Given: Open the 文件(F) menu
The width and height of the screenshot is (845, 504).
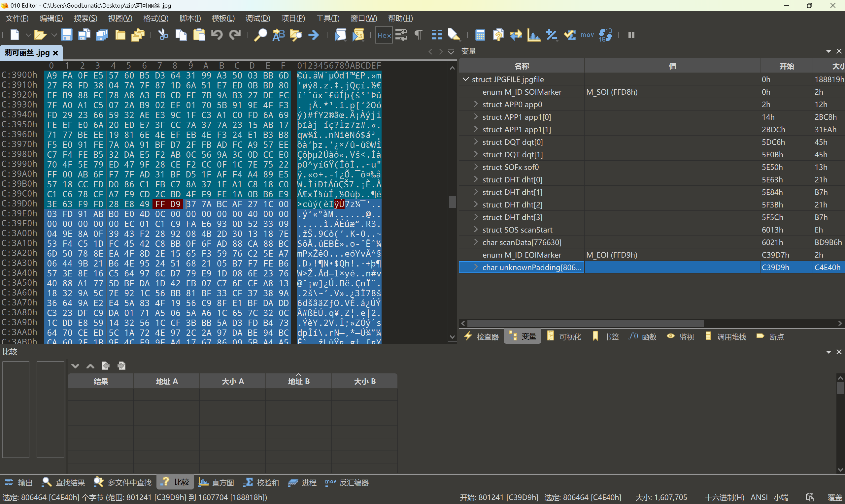Looking at the screenshot, I should point(17,18).
